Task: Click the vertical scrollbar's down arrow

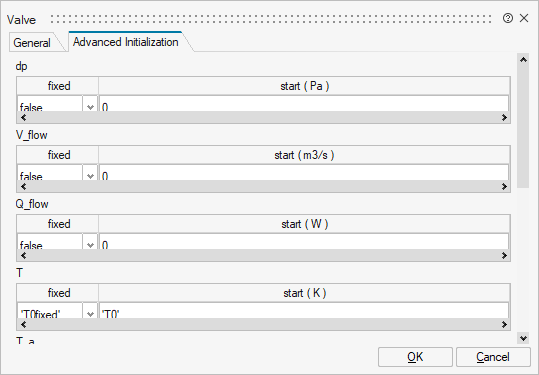Action: 523,338
